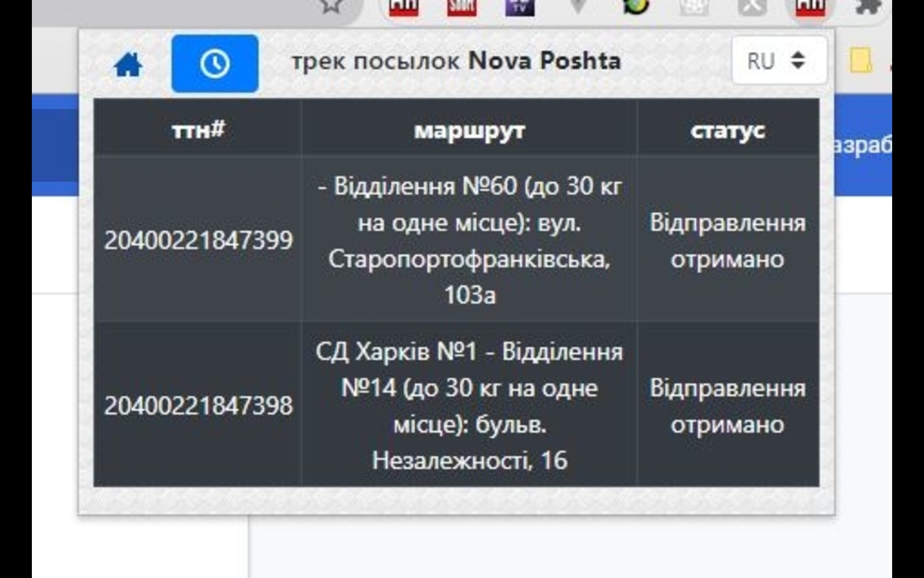This screenshot has width=924, height=578.
Task: Click the highlighted red extension icon beside the puzzle
Action: pos(809,7)
